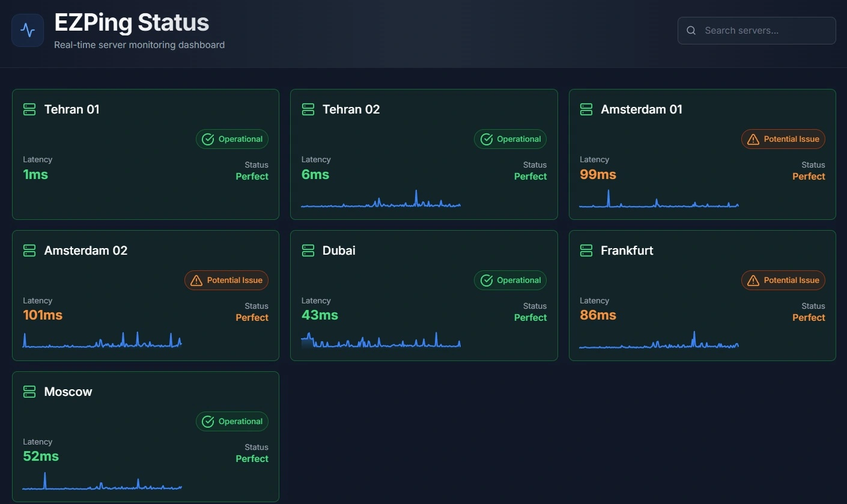Click the server icon beside Tehran 01

pos(29,109)
